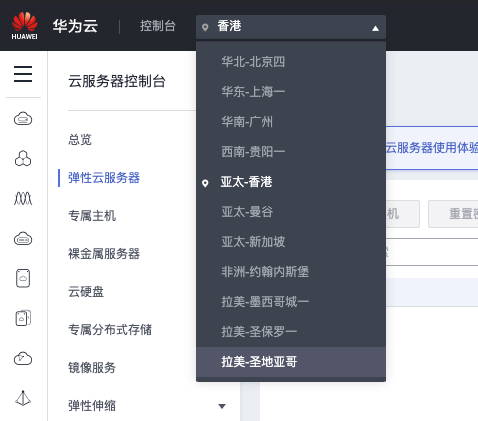Open the hamburger menu icon
Viewport: 478px width, 421px height.
click(23, 74)
